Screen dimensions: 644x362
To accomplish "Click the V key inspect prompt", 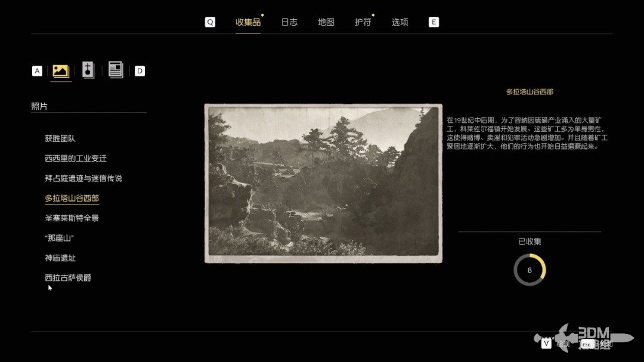I will pos(546,343).
